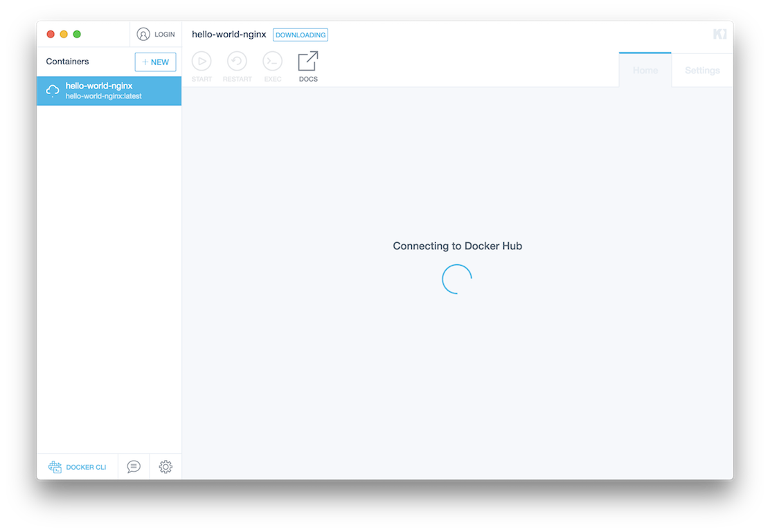Click the RESTART container icon

237,62
